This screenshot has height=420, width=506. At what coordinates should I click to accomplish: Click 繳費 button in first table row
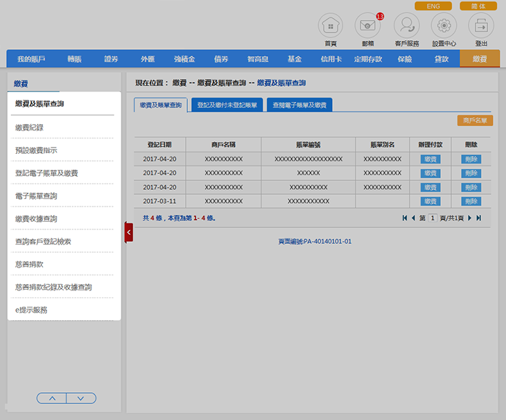(x=430, y=159)
